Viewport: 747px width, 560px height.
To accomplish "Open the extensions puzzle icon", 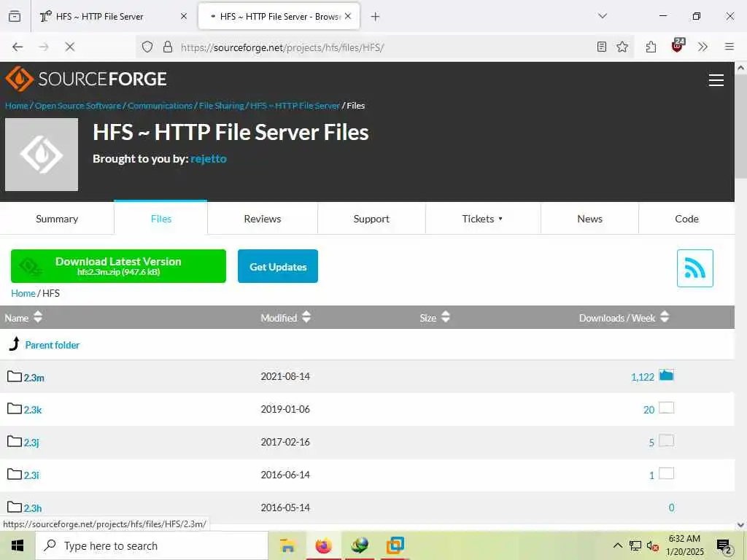I will [651, 47].
